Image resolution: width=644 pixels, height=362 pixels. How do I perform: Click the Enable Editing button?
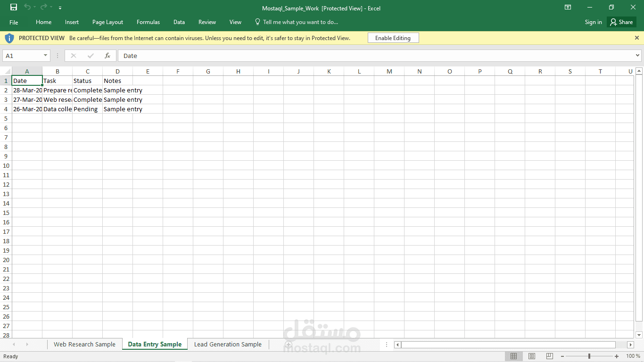[393, 38]
